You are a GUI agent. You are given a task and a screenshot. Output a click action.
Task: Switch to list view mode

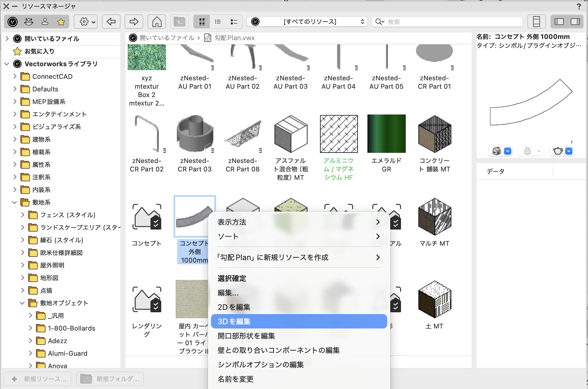218,22
